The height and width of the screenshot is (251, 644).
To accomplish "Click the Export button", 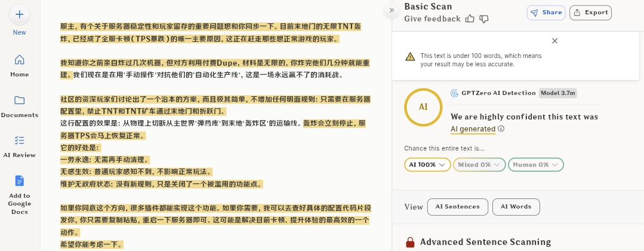I will (591, 13).
